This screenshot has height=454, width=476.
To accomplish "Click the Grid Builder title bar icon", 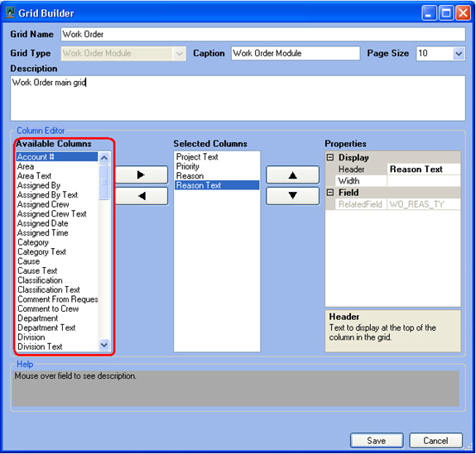I will 10,13.
